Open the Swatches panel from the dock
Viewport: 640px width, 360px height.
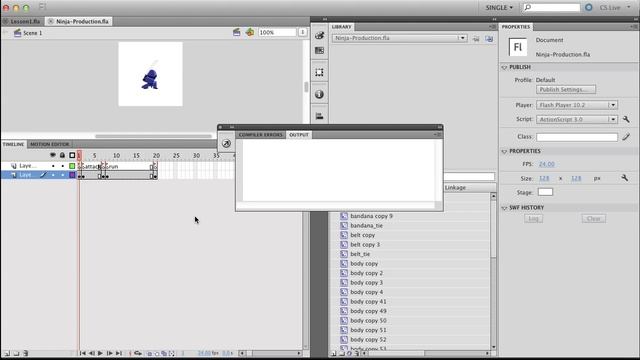tap(320, 51)
